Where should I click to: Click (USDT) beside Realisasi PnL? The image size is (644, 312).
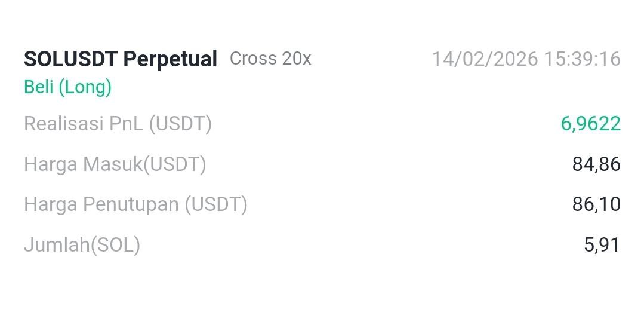(x=180, y=124)
